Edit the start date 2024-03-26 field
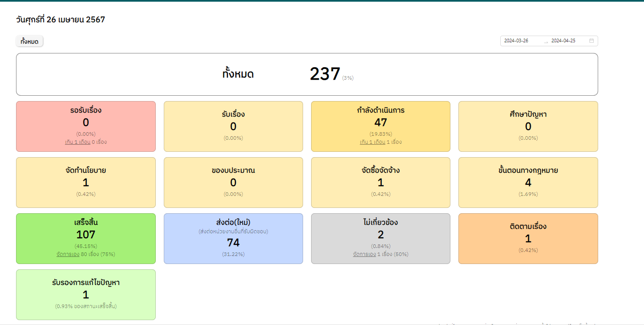Screen dimensions: 644x325 pos(521,41)
